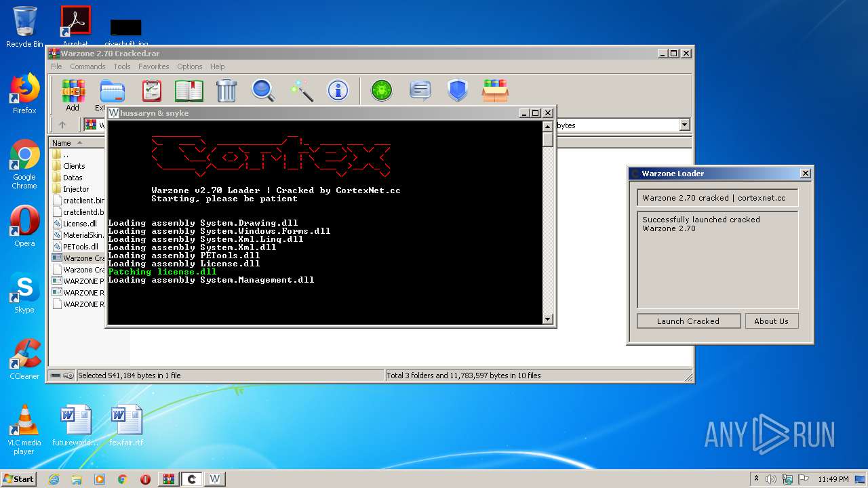This screenshot has width=868, height=488.
Task: Click the console scrollbar up arrow
Action: pyautogui.click(x=548, y=126)
